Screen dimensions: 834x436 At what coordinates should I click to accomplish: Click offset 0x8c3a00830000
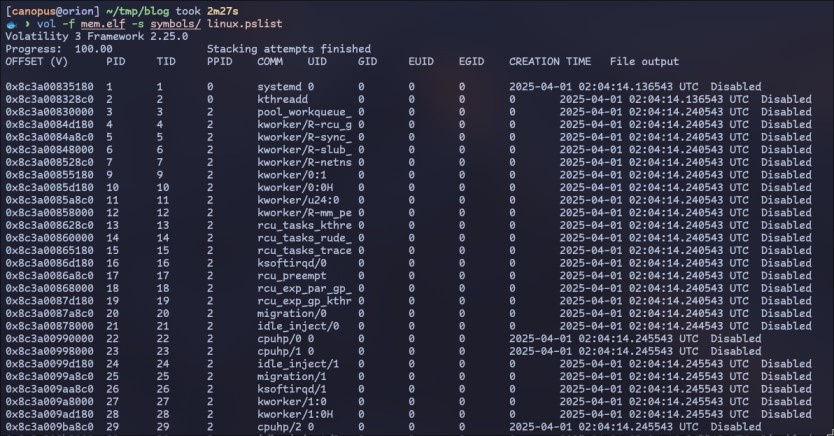(x=49, y=112)
